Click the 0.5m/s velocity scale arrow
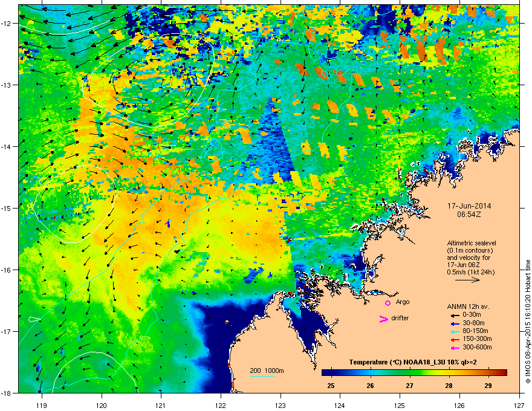The height and width of the screenshot is (411, 532). point(467,280)
